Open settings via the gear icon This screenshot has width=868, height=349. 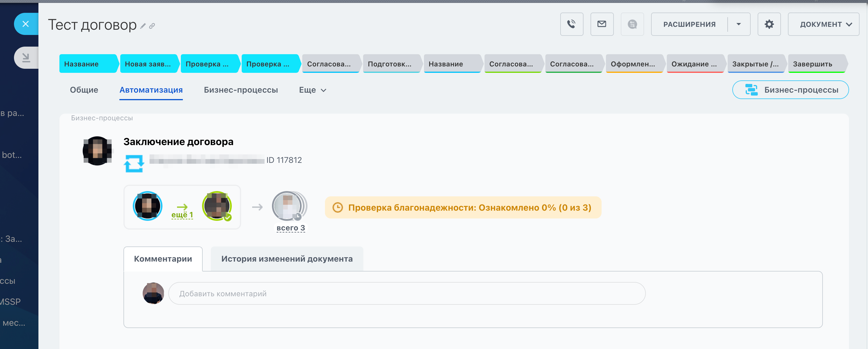(x=769, y=24)
